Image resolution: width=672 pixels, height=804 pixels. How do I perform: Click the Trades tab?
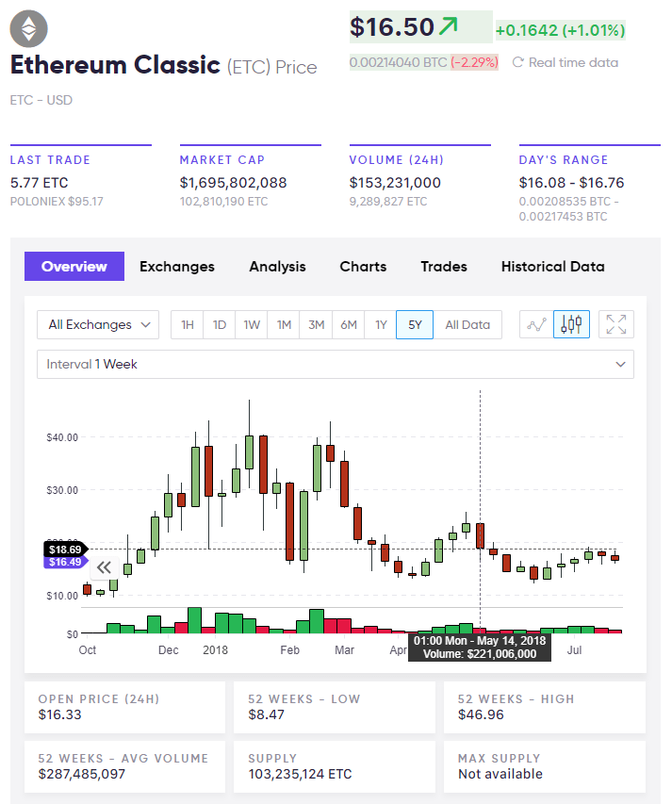(444, 267)
